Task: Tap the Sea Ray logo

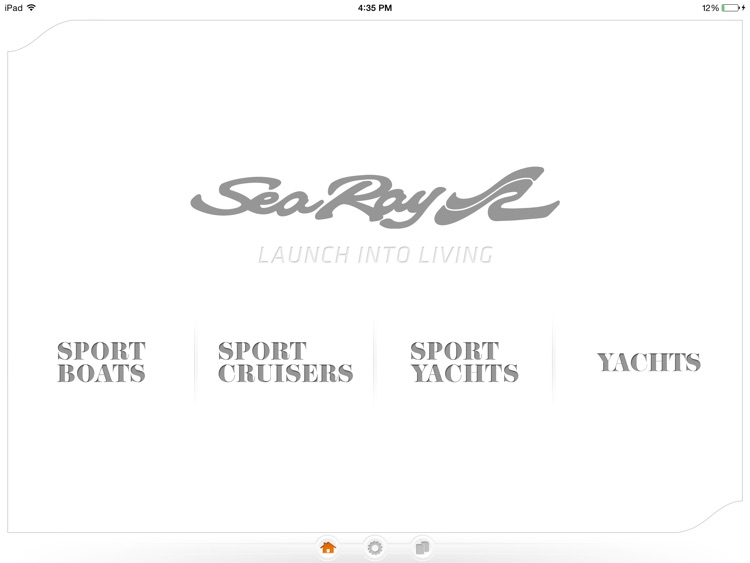Action: pyautogui.click(x=375, y=197)
